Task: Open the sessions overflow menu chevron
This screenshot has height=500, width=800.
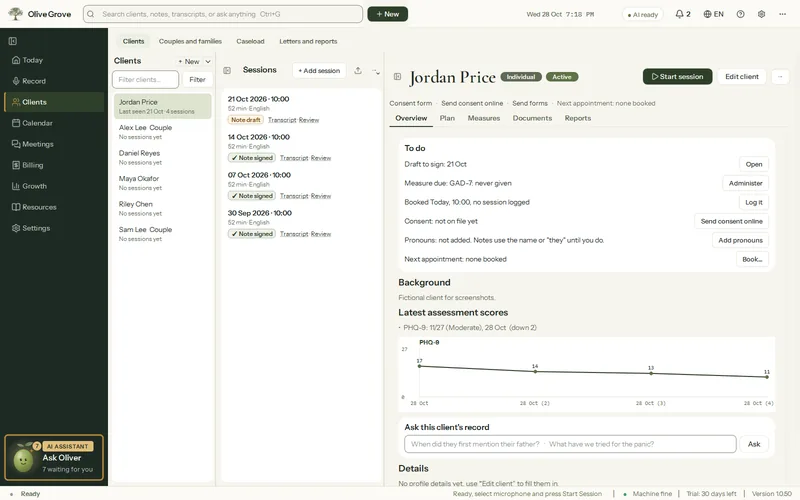Action: pyautogui.click(x=376, y=71)
